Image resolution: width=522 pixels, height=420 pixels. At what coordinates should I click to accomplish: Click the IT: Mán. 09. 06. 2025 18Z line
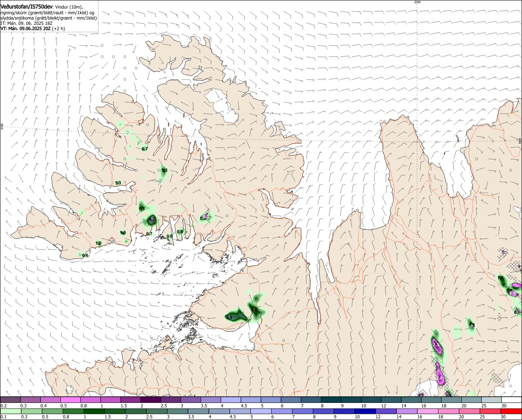(26, 23)
